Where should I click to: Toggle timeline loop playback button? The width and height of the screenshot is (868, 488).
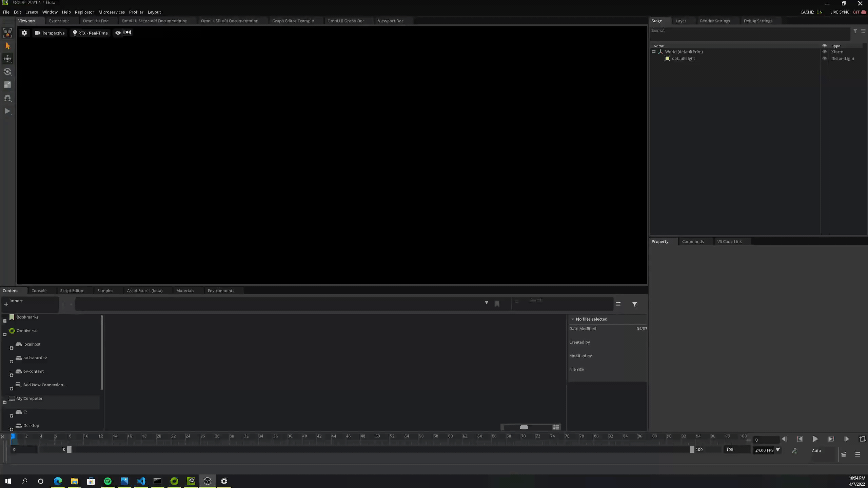862,439
